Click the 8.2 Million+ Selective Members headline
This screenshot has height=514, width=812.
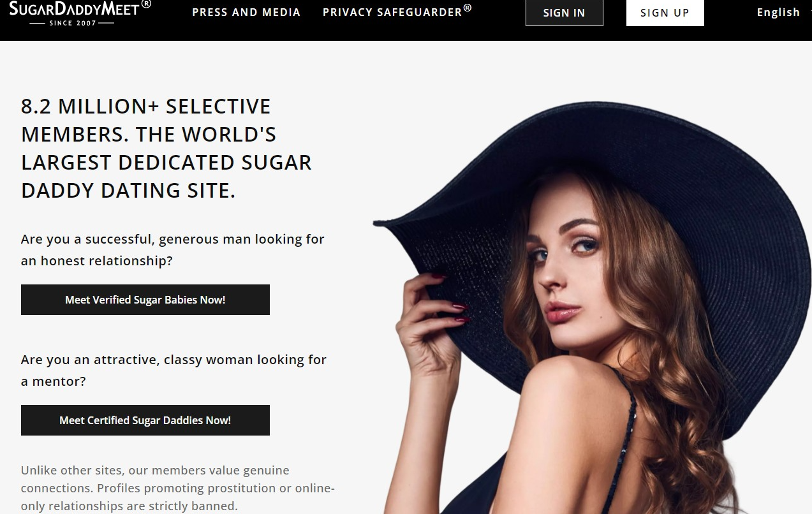click(x=166, y=148)
